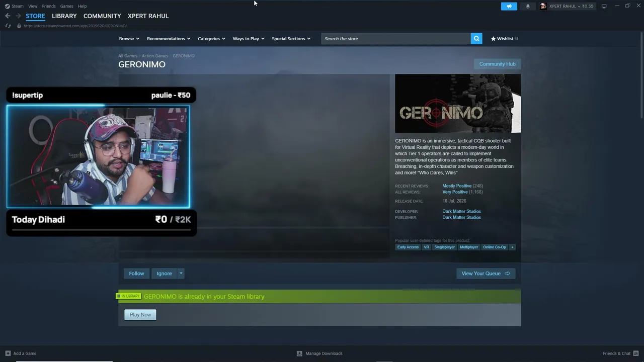Reload the store page
Image resolution: width=644 pixels, height=362 pixels.
tap(8, 26)
